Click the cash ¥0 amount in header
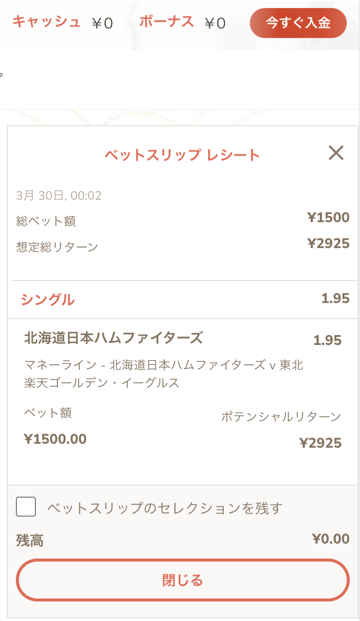This screenshot has height=621, width=360. click(x=103, y=23)
